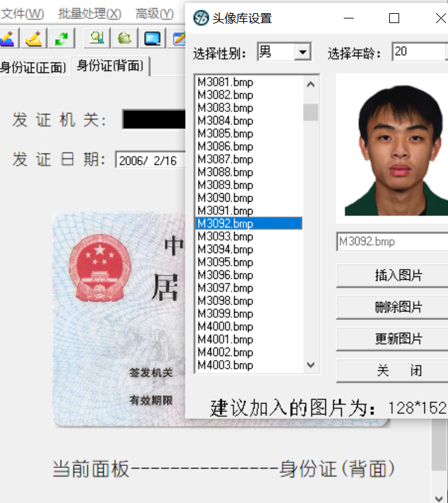Select M4002.bmp in the list
The image size is (448, 503).
[x=249, y=352]
